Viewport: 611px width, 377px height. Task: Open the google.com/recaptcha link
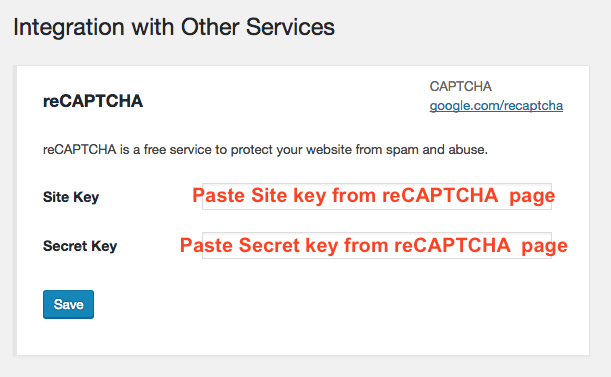coord(496,106)
